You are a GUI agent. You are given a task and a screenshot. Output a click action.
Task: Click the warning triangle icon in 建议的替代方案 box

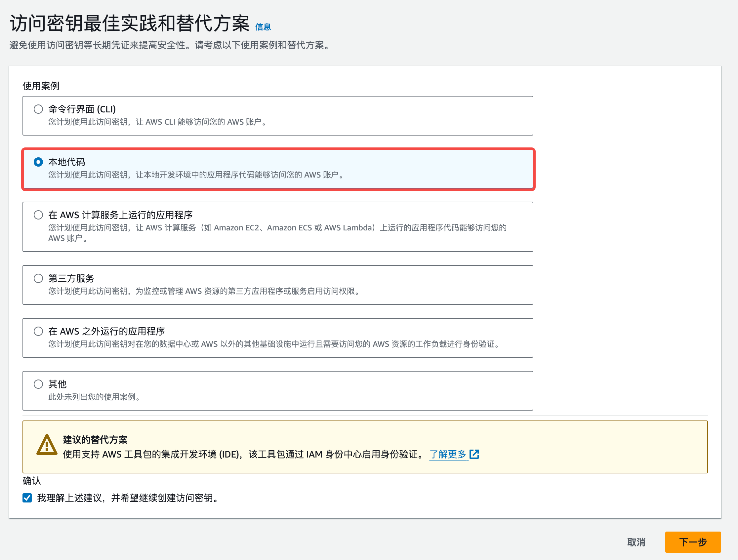tap(47, 444)
